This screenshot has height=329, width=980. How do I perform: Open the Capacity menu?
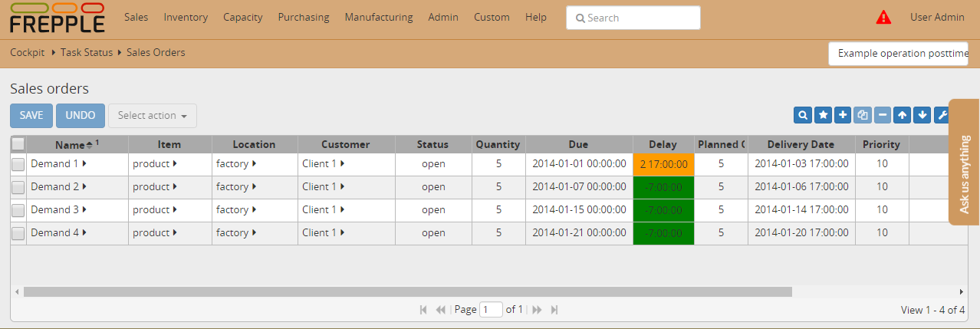pos(242,17)
